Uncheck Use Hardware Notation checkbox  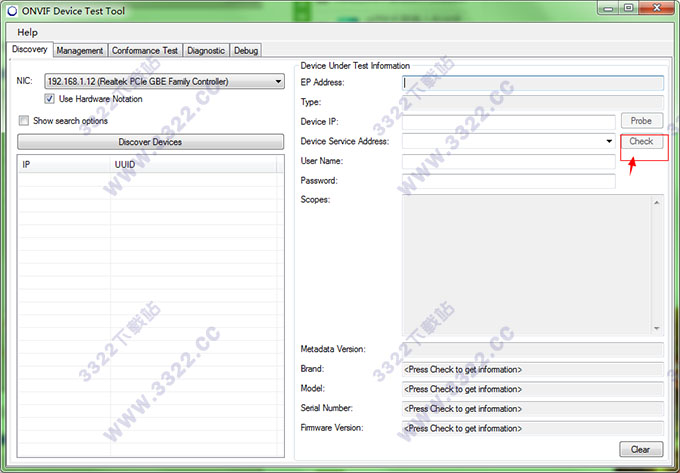pos(49,99)
